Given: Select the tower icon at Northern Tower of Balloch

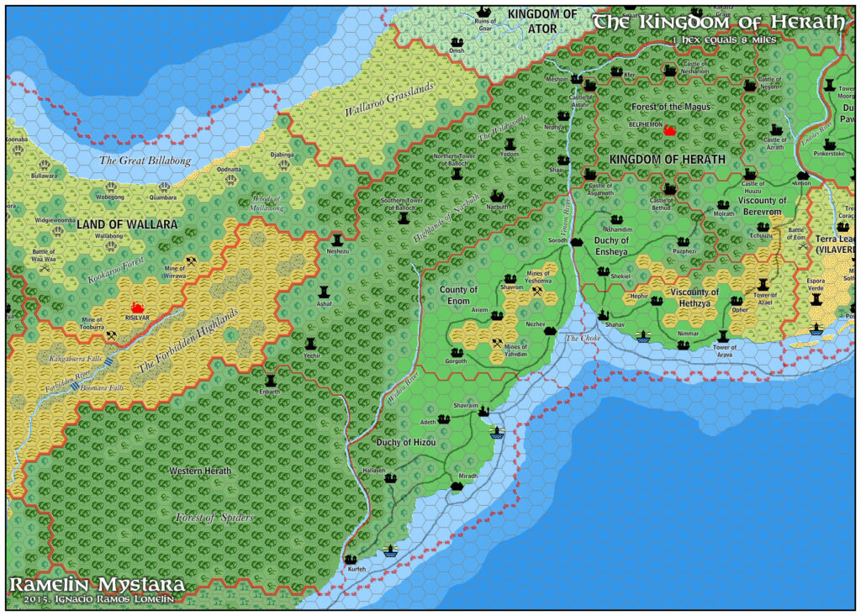Looking at the screenshot, I should click(x=457, y=174).
